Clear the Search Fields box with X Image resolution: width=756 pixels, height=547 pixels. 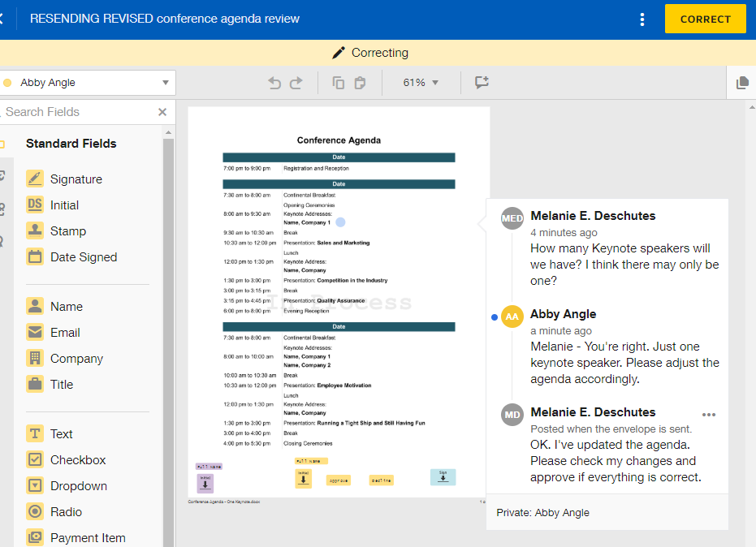[x=162, y=112]
